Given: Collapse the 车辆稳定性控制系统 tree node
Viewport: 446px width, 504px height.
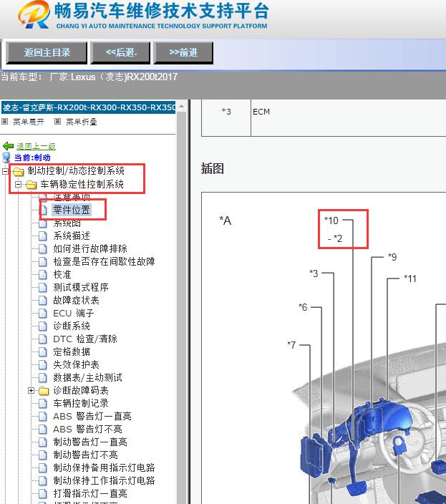Looking at the screenshot, I should click(19, 185).
